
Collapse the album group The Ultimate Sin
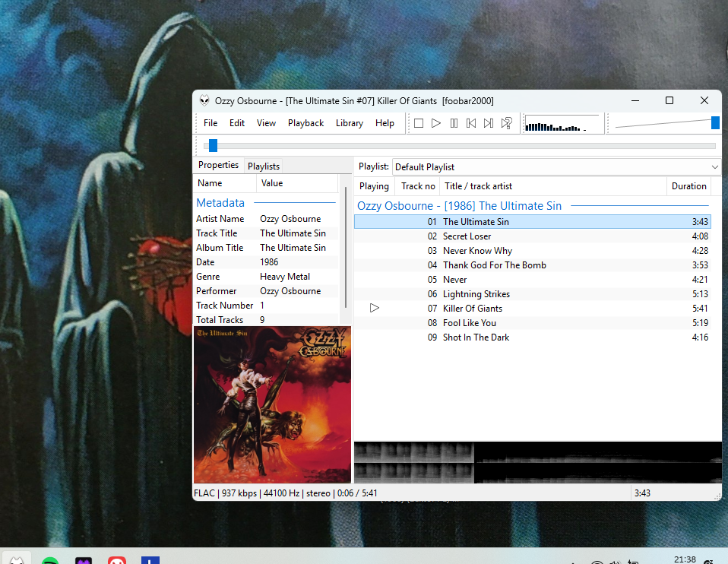[459, 206]
